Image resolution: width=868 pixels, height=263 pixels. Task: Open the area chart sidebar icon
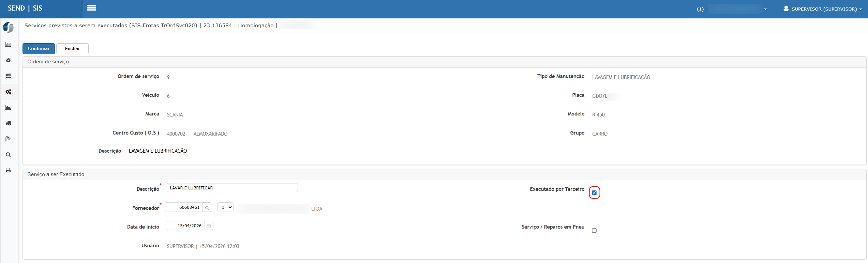click(8, 108)
